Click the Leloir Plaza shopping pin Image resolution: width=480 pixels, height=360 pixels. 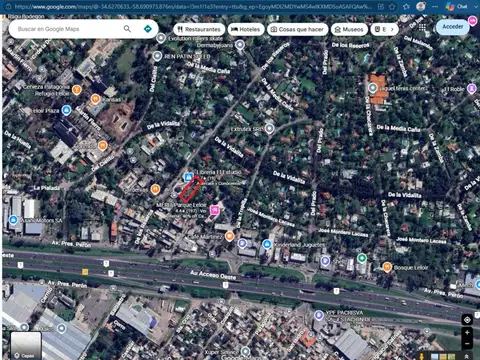(x=66, y=110)
